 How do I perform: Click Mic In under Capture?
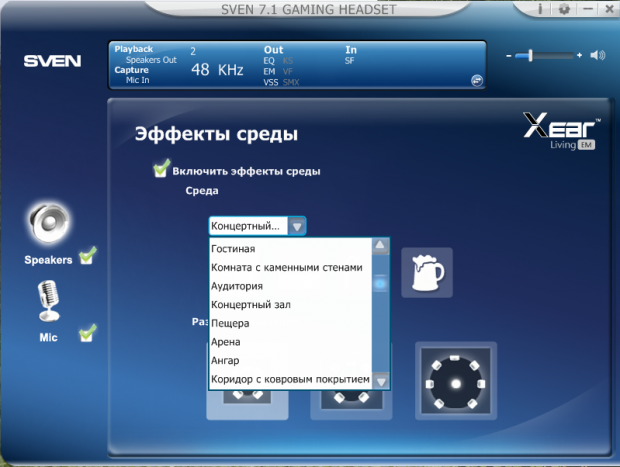click(138, 80)
